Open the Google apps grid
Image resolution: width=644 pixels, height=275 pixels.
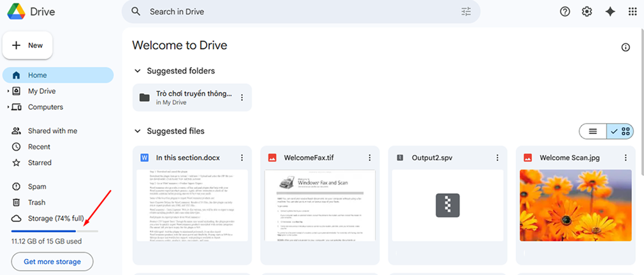633,11
